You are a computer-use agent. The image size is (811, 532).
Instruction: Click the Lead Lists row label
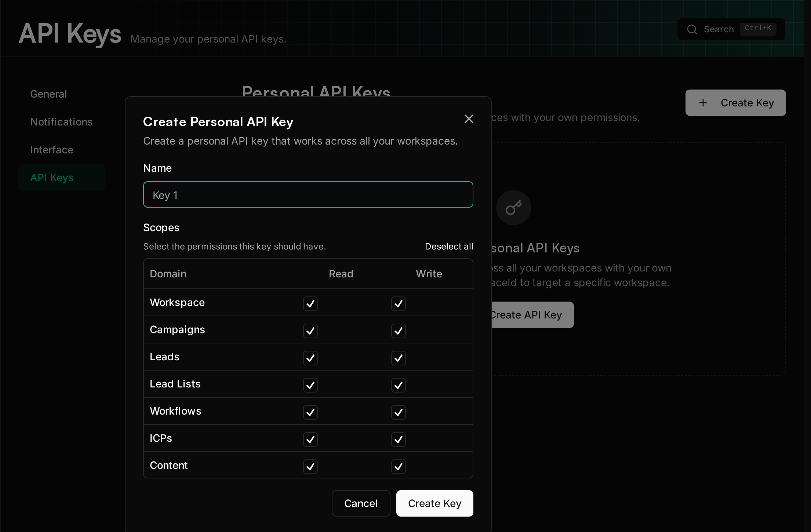pyautogui.click(x=175, y=384)
